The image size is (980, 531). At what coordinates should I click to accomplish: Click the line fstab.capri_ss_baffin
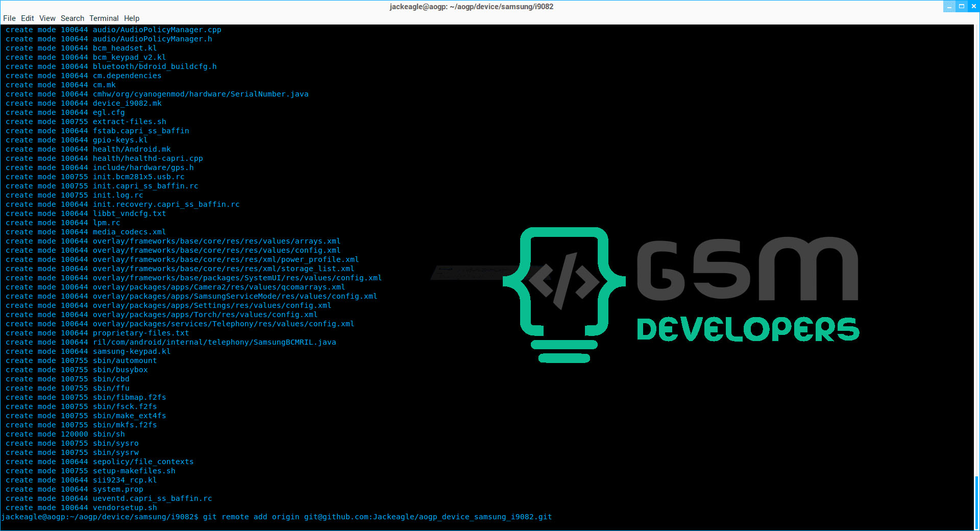[97, 131]
